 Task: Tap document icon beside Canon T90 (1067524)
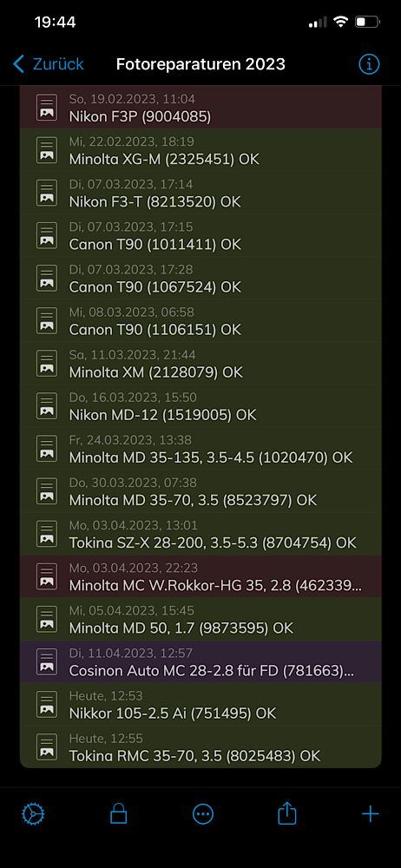tap(47, 278)
